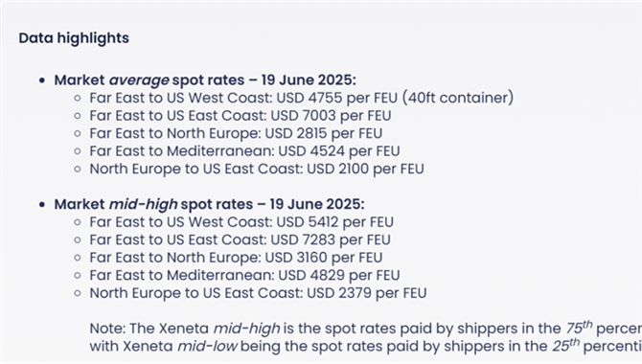Click the Market average spot rates bullet

205,80
